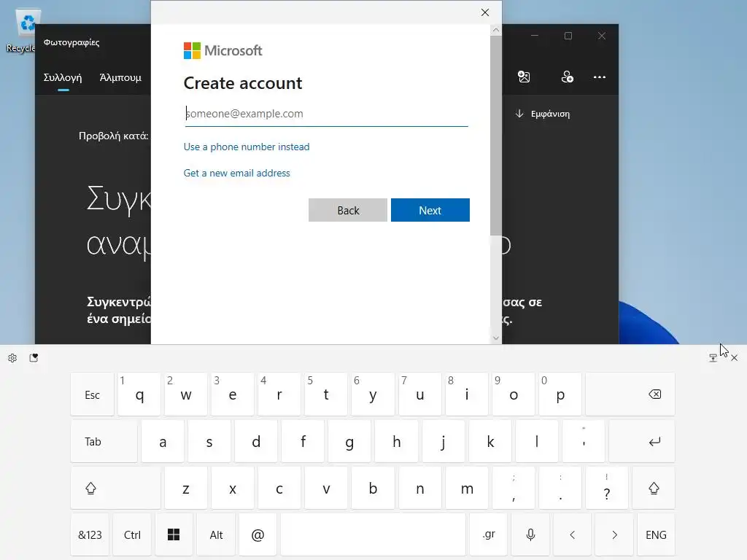Tap the Tab key
Viewport: 747px width, 560px height.
click(104, 441)
